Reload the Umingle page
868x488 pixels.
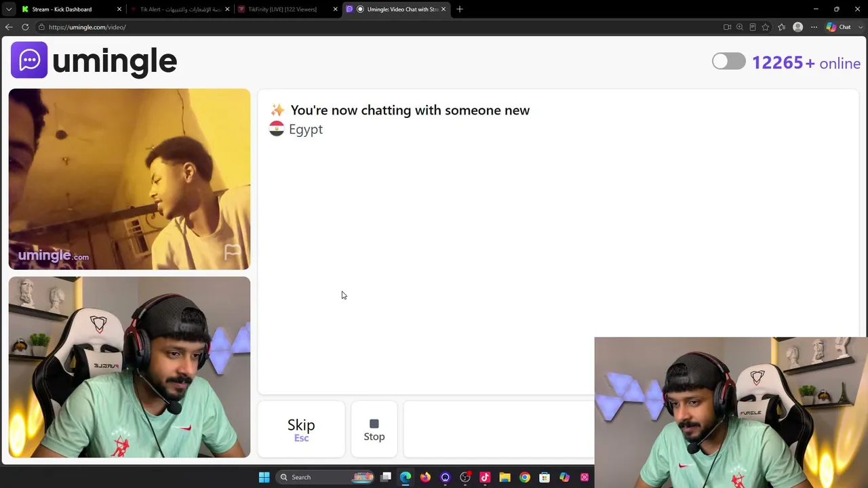(25, 27)
